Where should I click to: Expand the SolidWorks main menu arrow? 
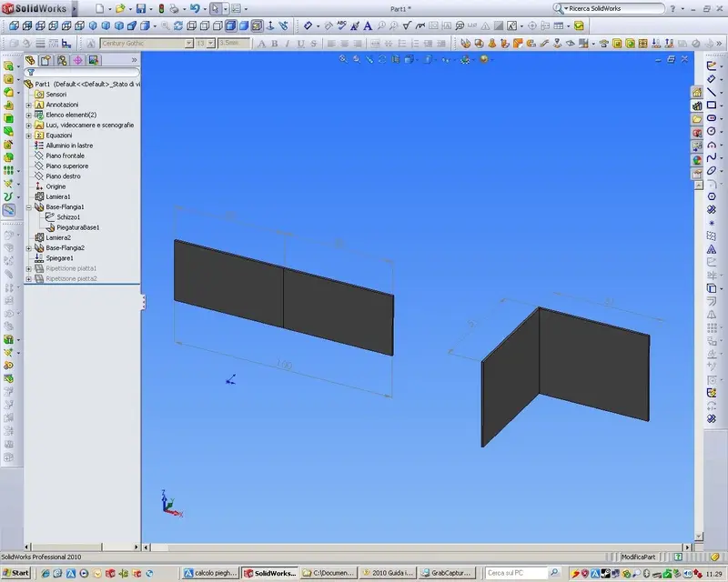[74, 8]
